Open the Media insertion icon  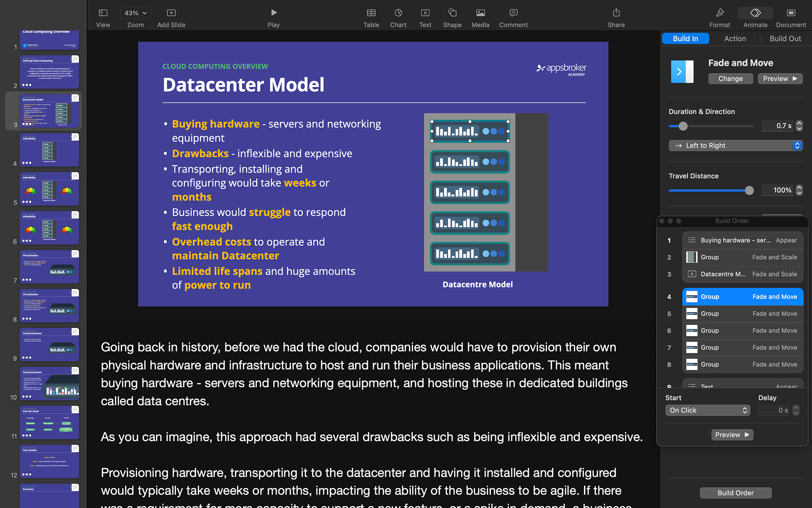[x=480, y=13]
